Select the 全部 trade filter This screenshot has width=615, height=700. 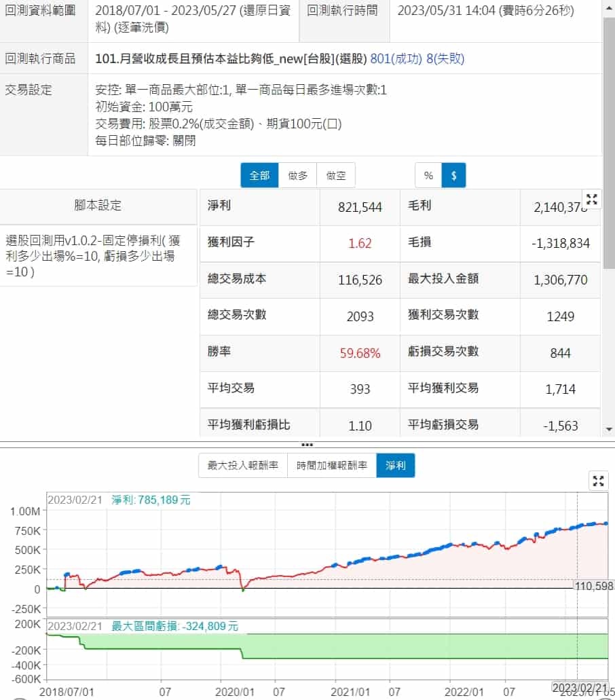point(259,175)
